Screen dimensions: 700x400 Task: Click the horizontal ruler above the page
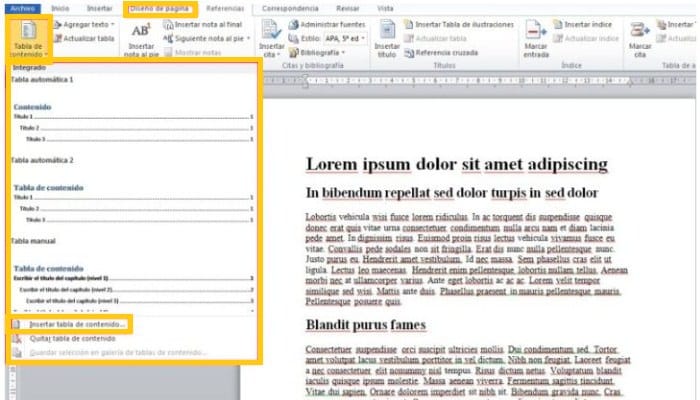(x=479, y=81)
